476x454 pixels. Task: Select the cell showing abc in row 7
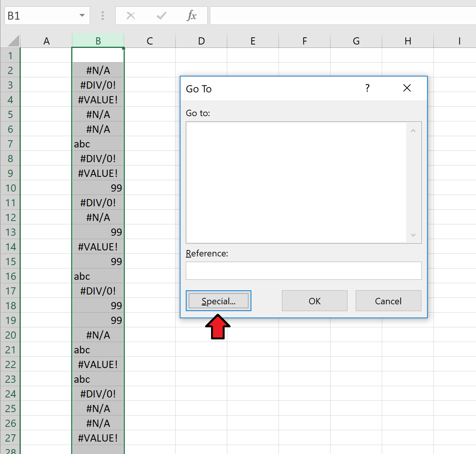click(98, 144)
